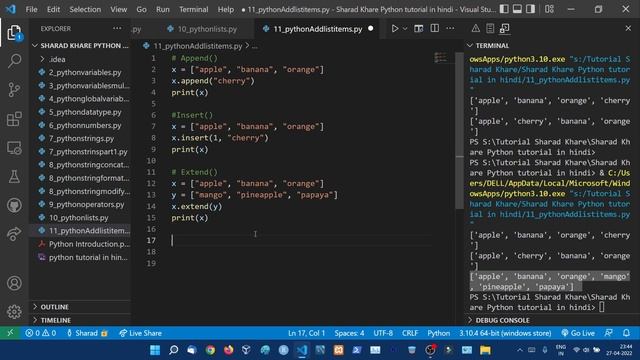This screenshot has height=360, width=640.
Task: Open the View menu
Action: 118,9
